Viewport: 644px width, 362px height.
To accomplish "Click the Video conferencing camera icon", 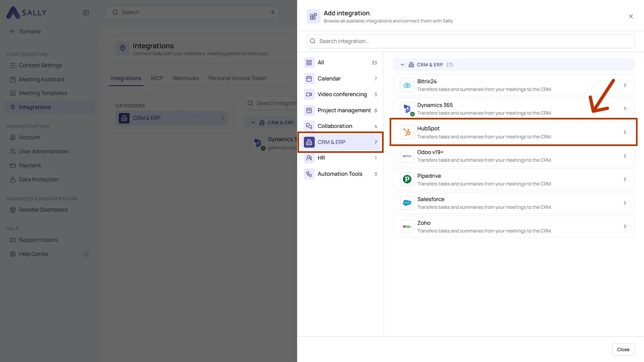I will [x=309, y=95].
